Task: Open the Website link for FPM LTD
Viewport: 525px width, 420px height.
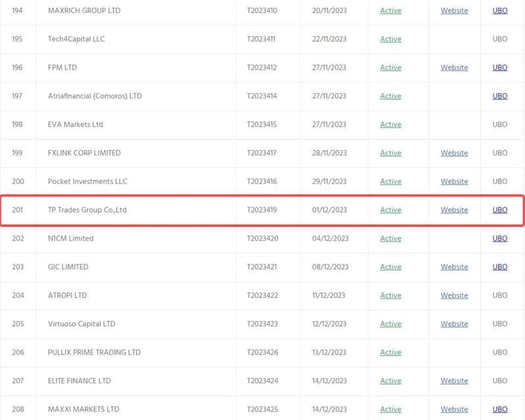Action: click(454, 68)
